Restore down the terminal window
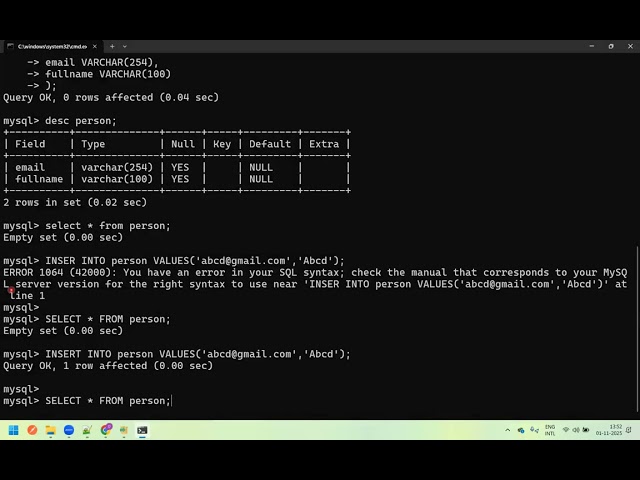This screenshot has width=640, height=480. coord(611,47)
